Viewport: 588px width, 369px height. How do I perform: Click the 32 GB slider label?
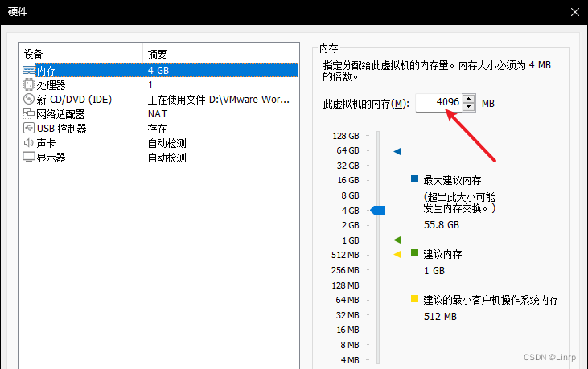coord(348,166)
